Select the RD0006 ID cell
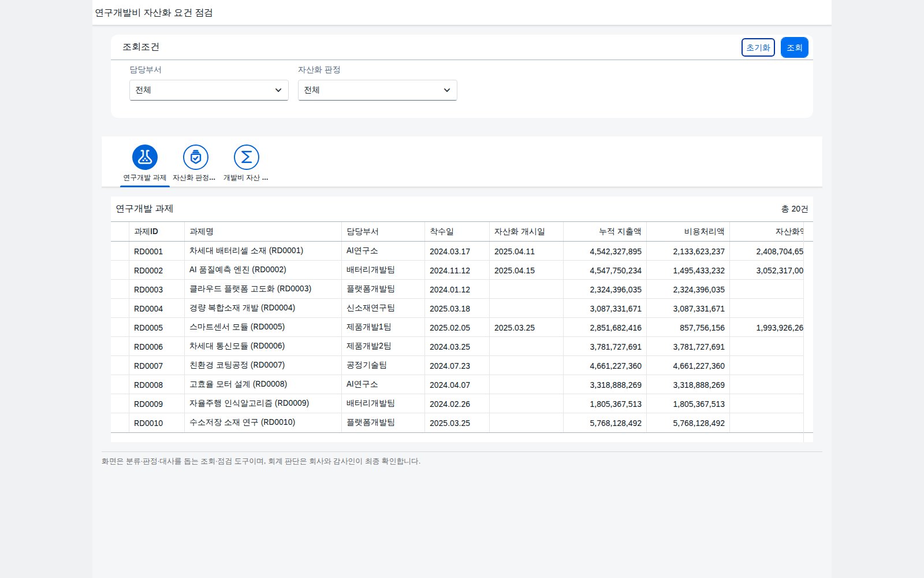Image resolution: width=924 pixels, height=578 pixels. (x=157, y=347)
